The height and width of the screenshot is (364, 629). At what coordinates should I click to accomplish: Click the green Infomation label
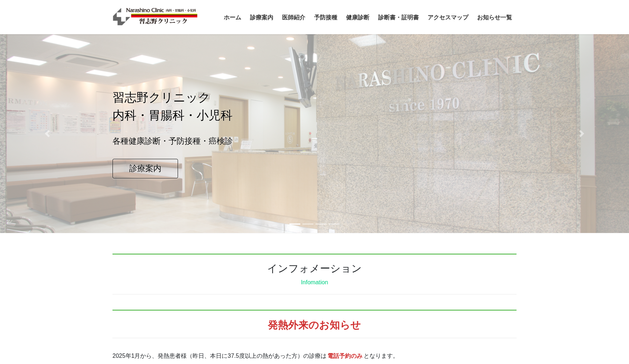click(314, 282)
